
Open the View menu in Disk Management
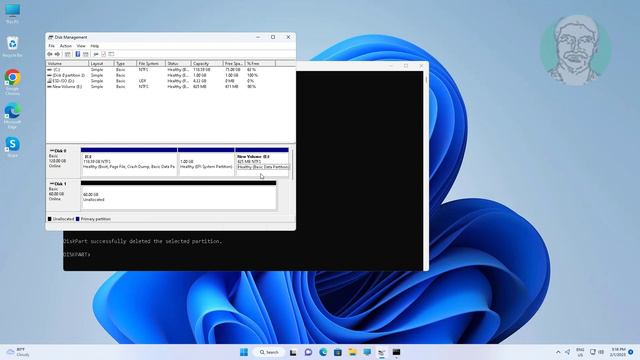pos(81,46)
